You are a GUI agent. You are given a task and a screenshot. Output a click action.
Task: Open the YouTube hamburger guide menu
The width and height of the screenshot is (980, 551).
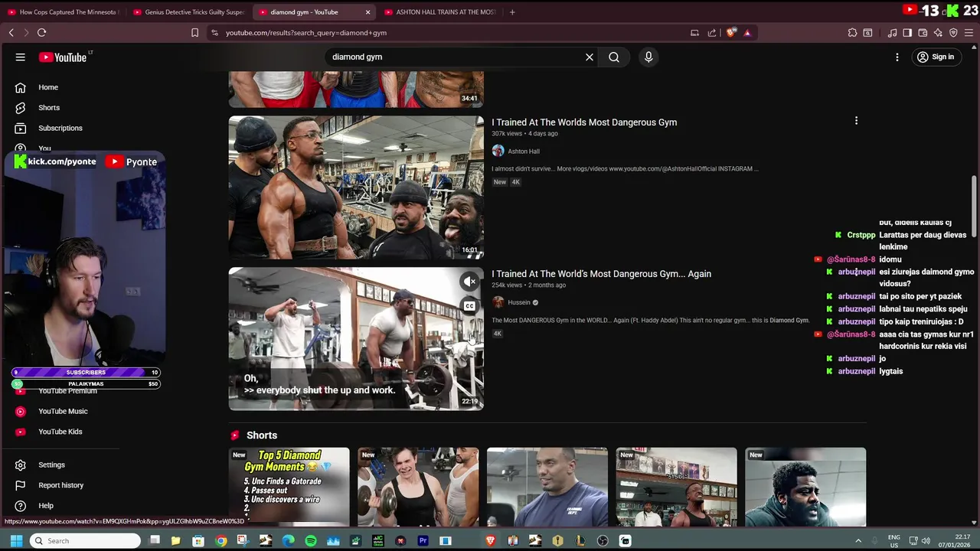pyautogui.click(x=21, y=57)
